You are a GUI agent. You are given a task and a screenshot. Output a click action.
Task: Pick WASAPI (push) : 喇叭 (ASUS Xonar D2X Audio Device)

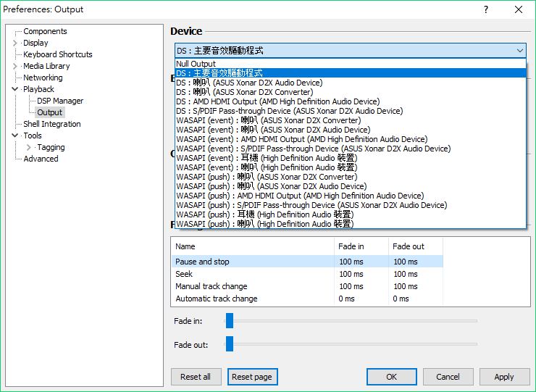[351, 186]
